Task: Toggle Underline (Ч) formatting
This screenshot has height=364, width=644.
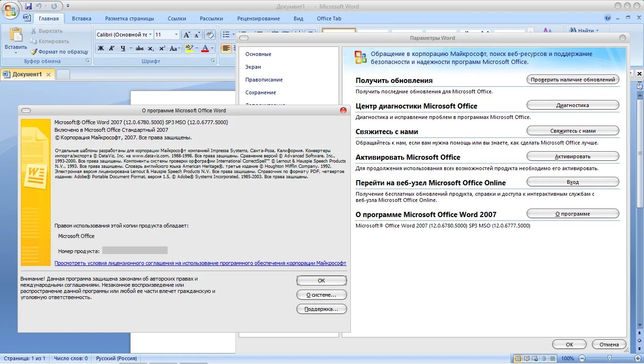Action: click(x=123, y=48)
